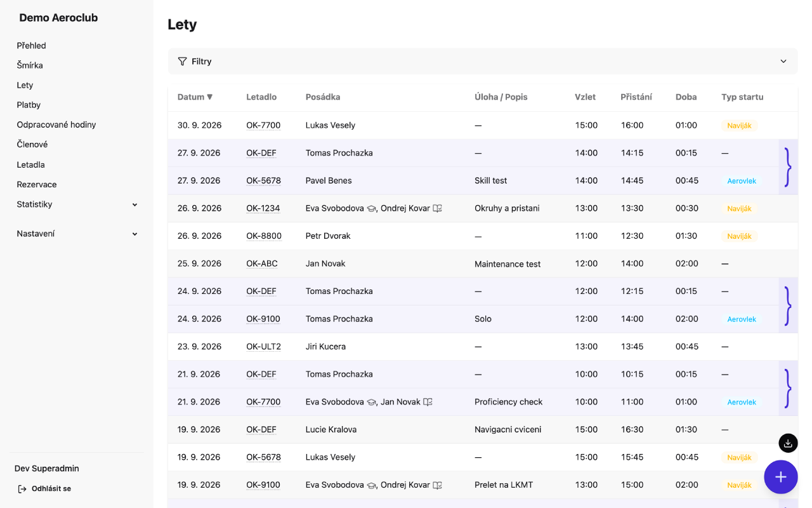Click Lety page heading
The width and height of the screenshot is (812, 508).
coord(182,25)
